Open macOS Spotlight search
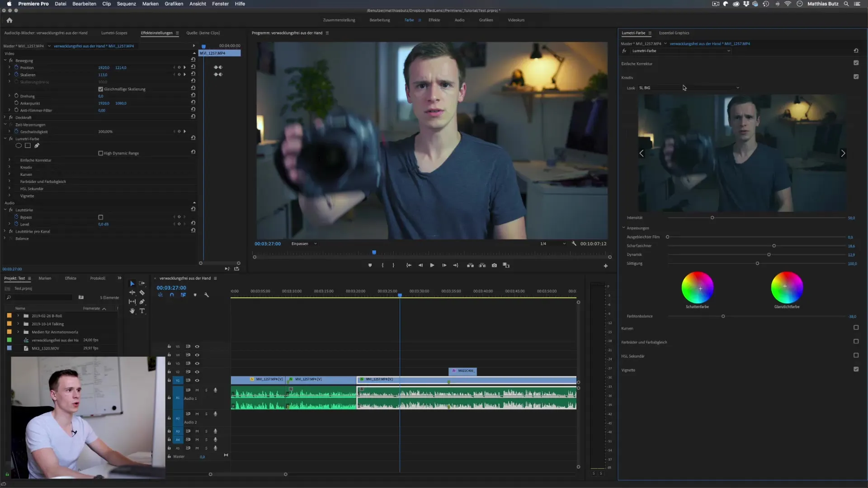The image size is (868, 488). click(x=846, y=4)
